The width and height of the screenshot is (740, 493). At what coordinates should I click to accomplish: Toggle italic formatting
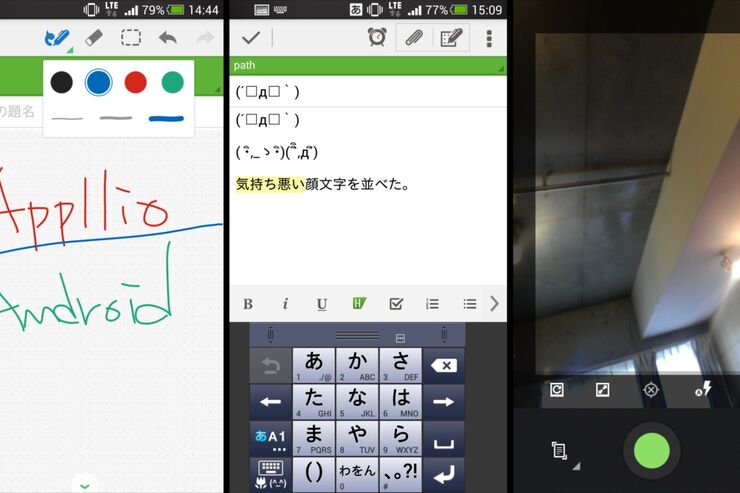click(285, 304)
